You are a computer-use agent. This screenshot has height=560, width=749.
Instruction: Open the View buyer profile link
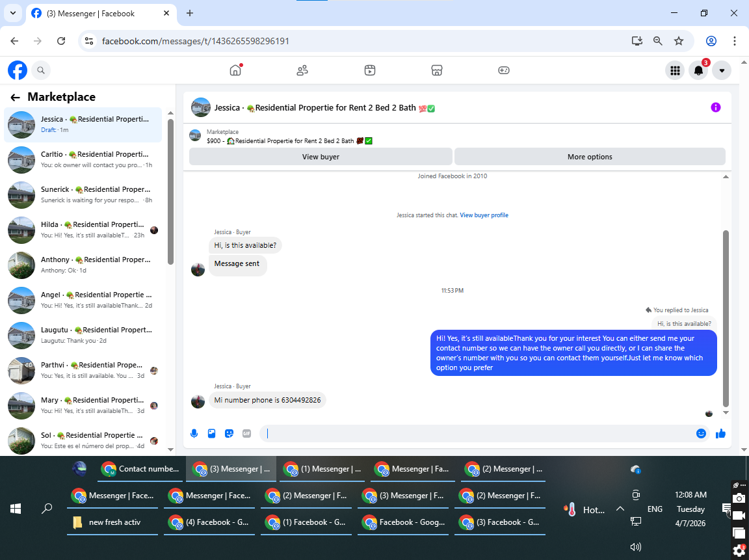pyautogui.click(x=484, y=215)
